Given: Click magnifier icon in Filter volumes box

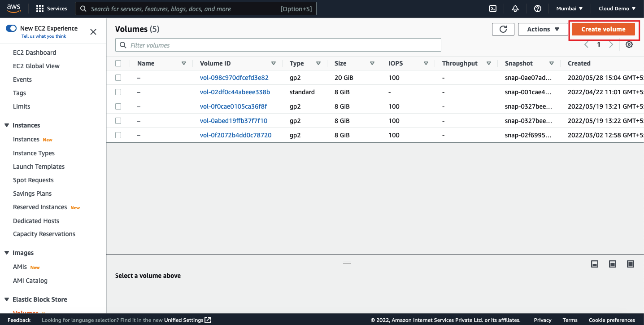Looking at the screenshot, I should pyautogui.click(x=123, y=45).
